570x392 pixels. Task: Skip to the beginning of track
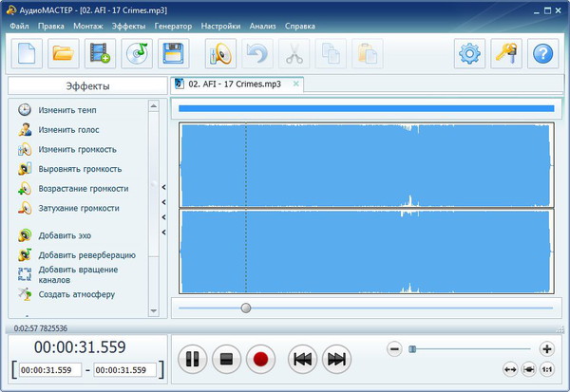coord(302,359)
